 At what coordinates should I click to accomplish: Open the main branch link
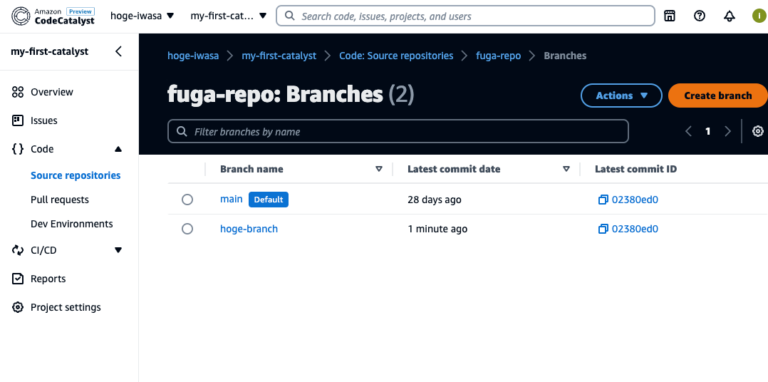coord(231,199)
